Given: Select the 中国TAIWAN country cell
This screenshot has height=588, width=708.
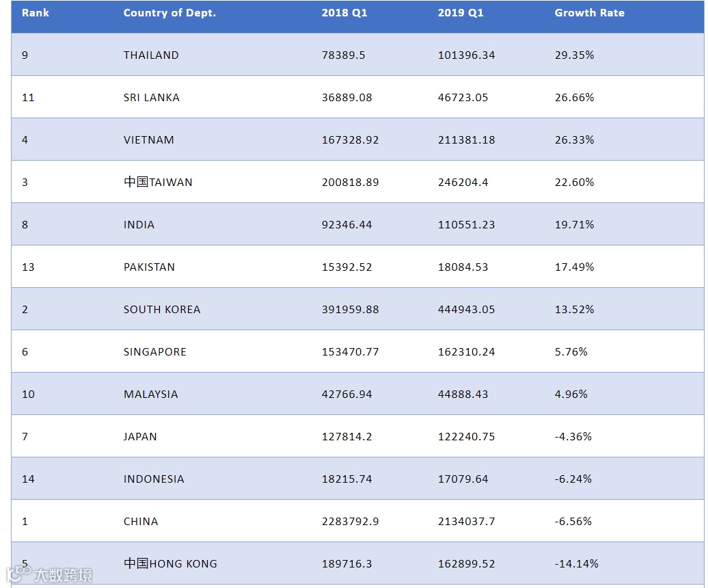Looking at the screenshot, I should coord(158,182).
